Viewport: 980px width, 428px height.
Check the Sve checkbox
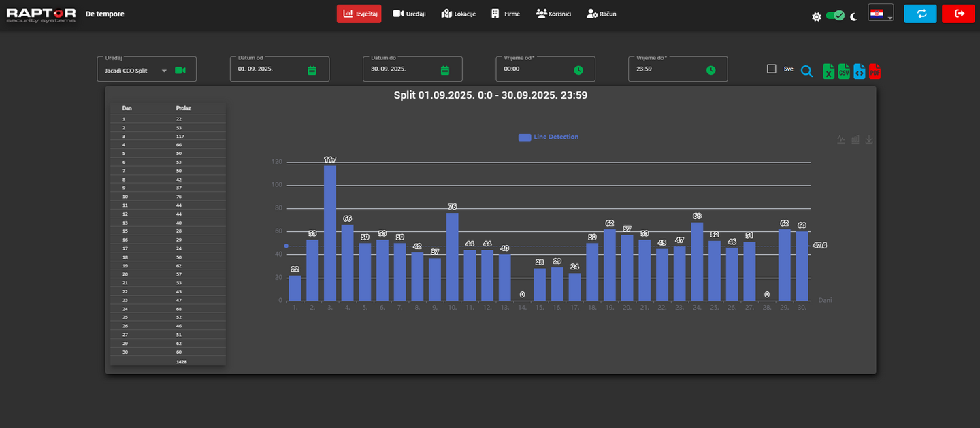[771, 69]
